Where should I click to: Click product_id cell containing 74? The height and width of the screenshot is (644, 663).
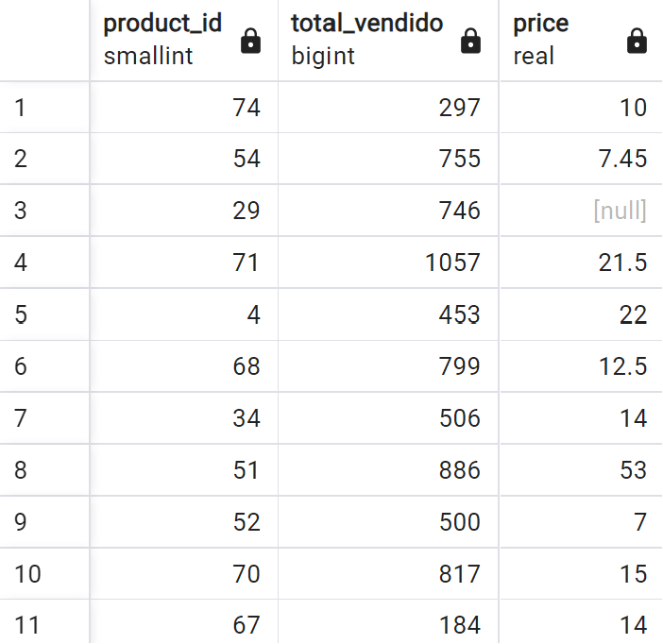point(184,108)
